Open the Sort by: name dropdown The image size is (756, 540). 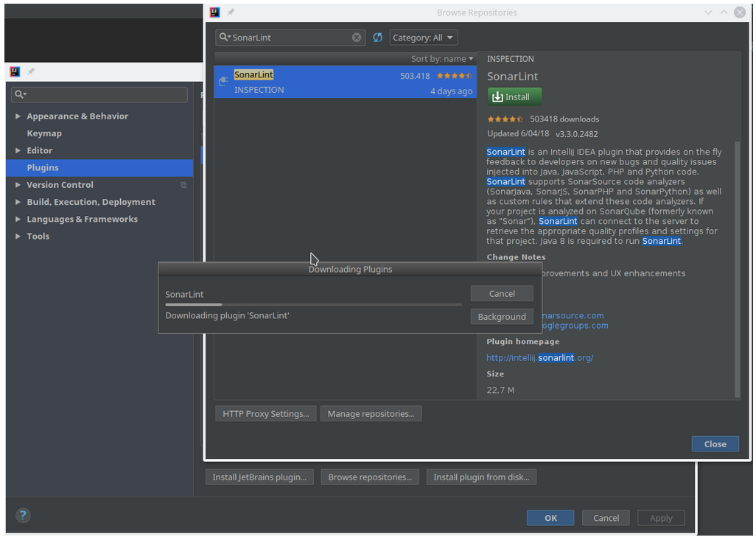pyautogui.click(x=441, y=59)
